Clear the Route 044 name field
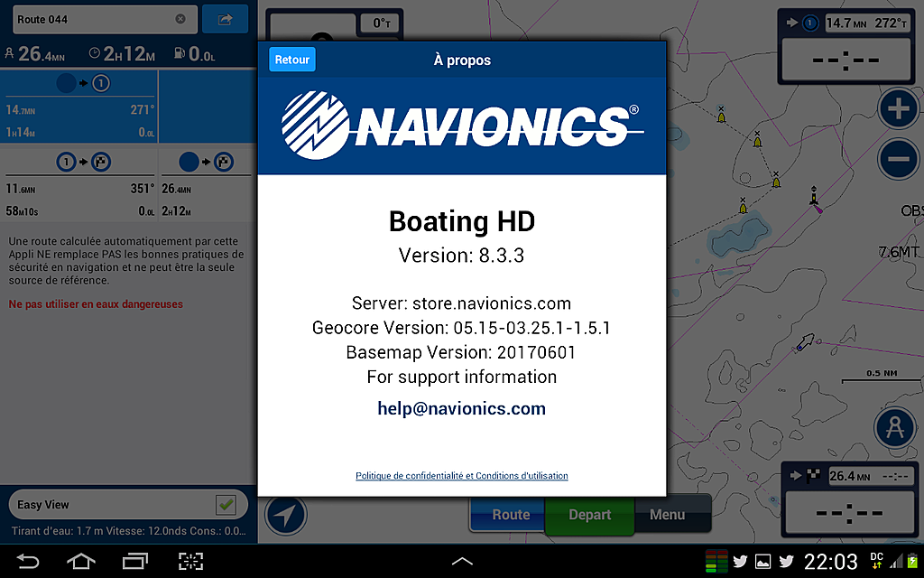Viewport: 924px width, 578px height. point(180,19)
